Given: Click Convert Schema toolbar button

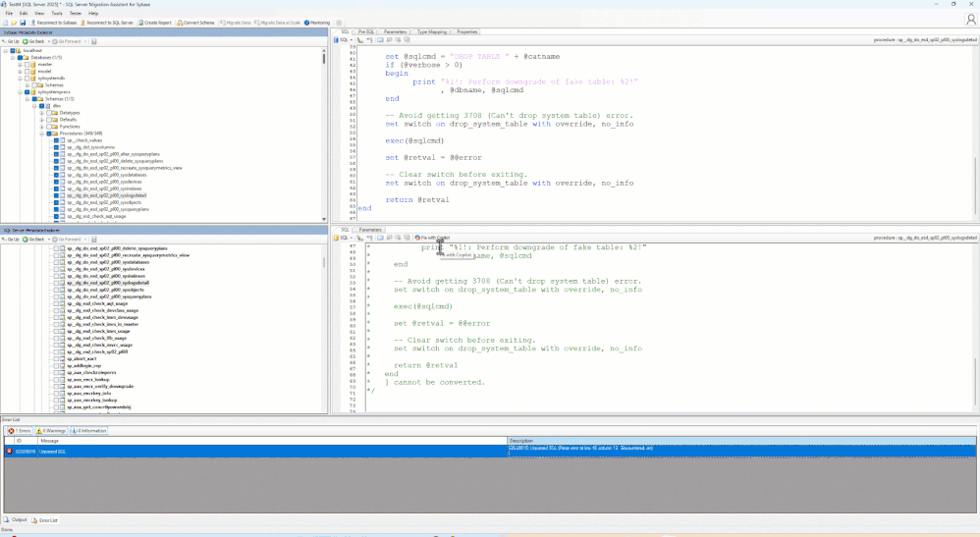Looking at the screenshot, I should click(x=196, y=22).
